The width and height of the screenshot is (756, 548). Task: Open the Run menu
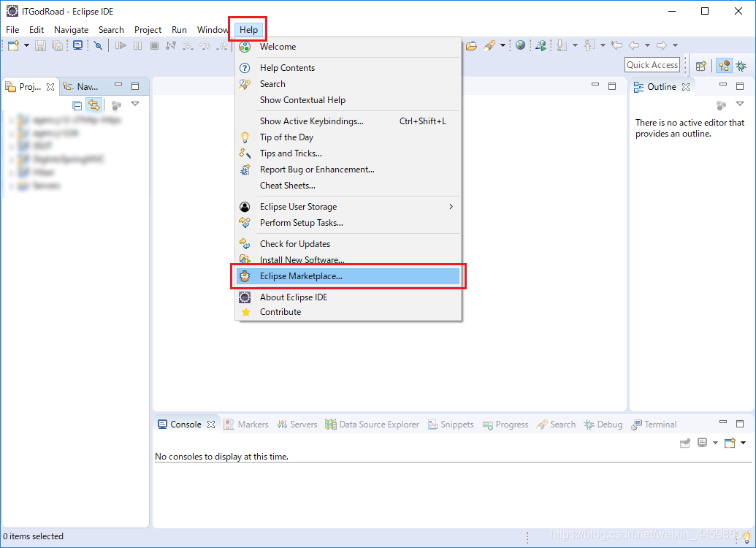[179, 29]
